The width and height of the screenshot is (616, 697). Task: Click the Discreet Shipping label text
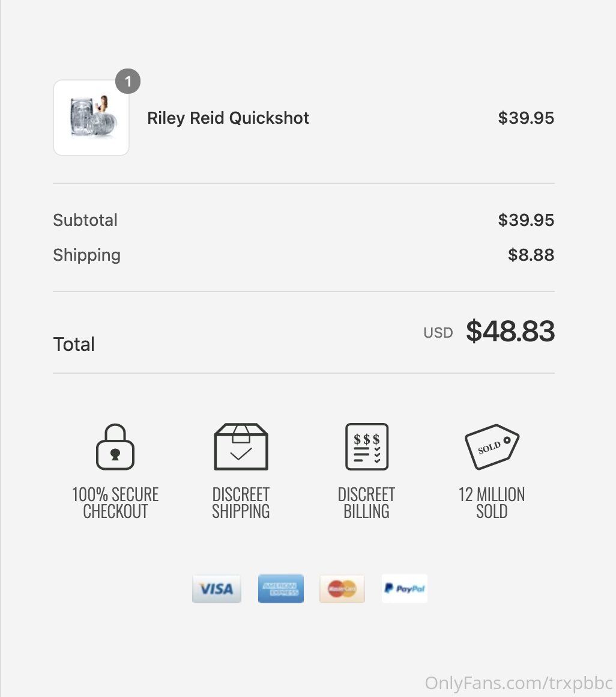[x=241, y=503]
